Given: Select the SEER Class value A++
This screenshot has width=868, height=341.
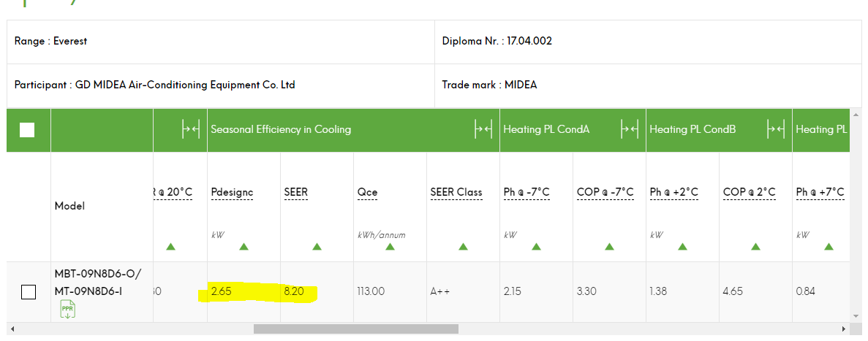Looking at the screenshot, I should [x=440, y=291].
